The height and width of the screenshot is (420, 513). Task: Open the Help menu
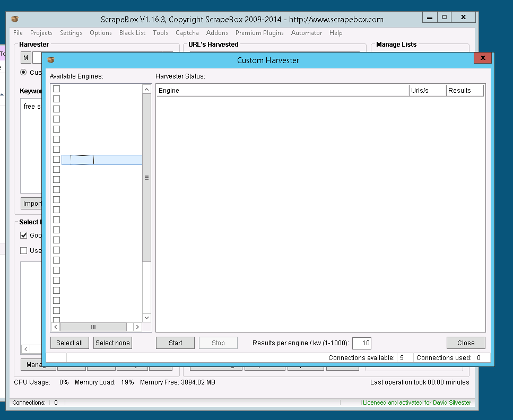336,33
